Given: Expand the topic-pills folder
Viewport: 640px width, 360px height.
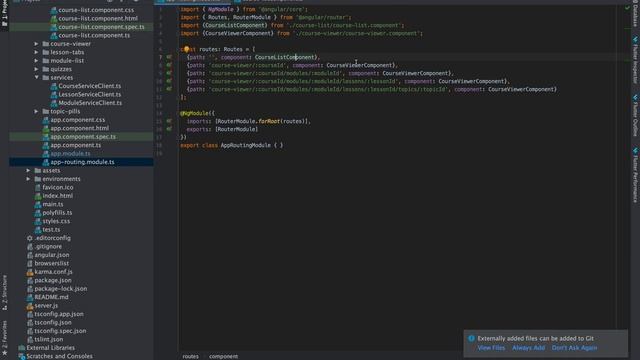Looking at the screenshot, I should pos(36,111).
